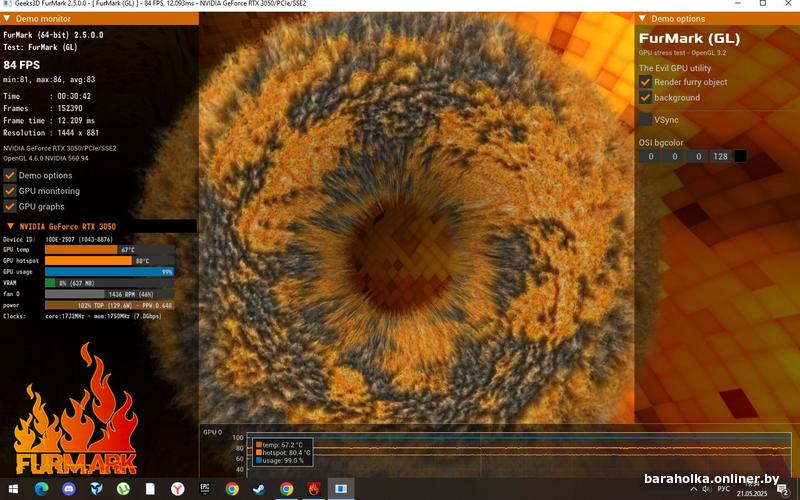Show hidden system tray icons chevron
The width and height of the screenshot is (800, 500).
693,489
